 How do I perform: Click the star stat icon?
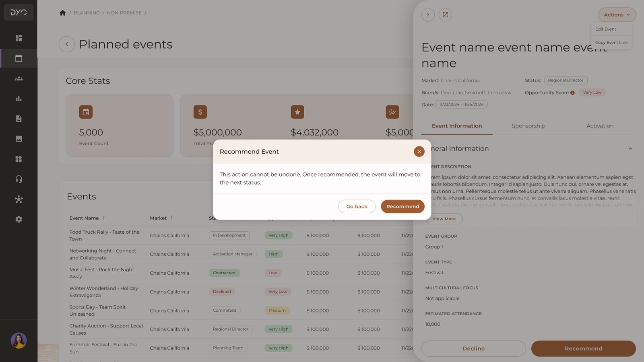(x=297, y=112)
